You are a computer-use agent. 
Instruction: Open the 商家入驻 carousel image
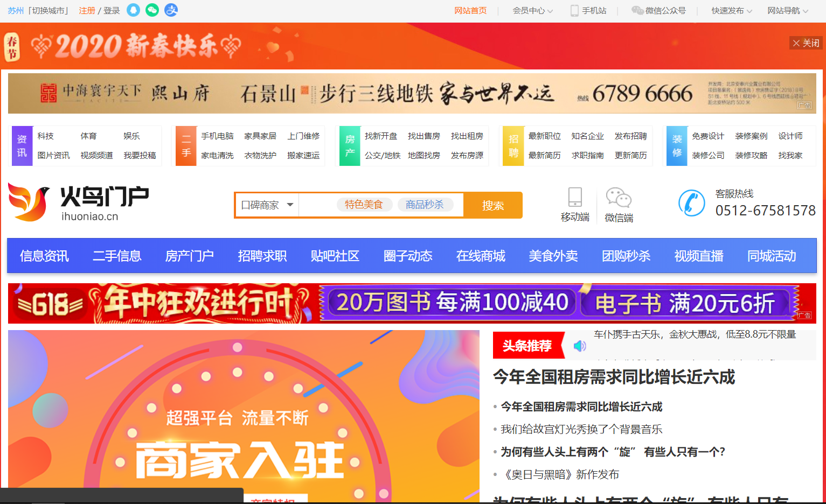(244, 416)
